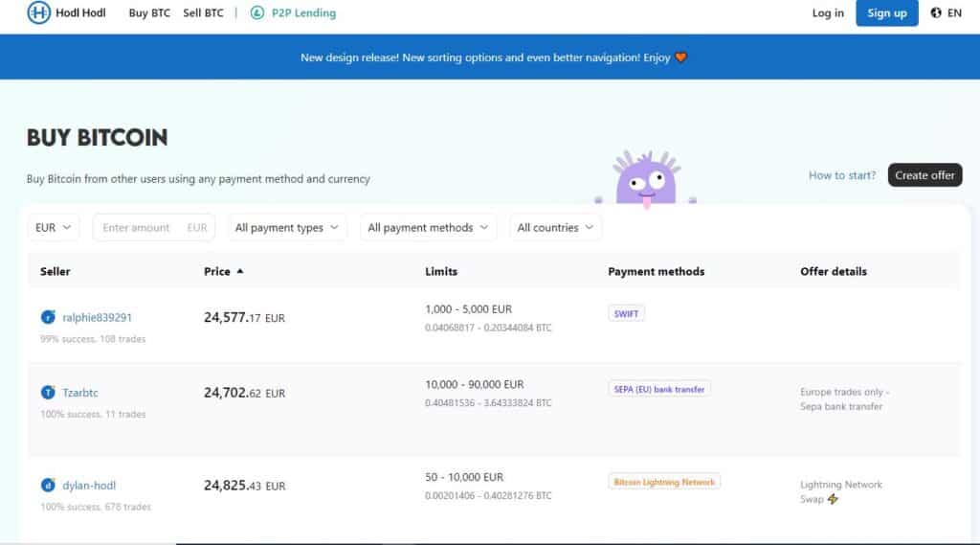Click 99% success, 108 trades text

pos(93,339)
